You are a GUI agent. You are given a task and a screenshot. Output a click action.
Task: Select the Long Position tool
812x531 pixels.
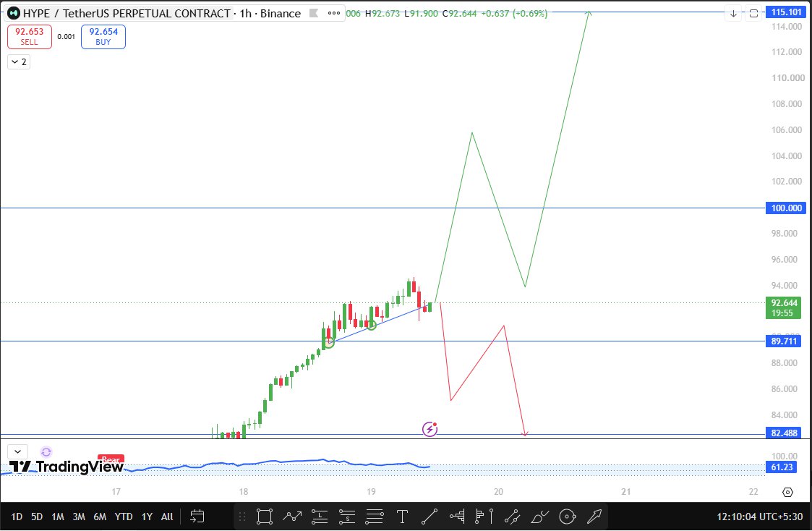[320, 517]
